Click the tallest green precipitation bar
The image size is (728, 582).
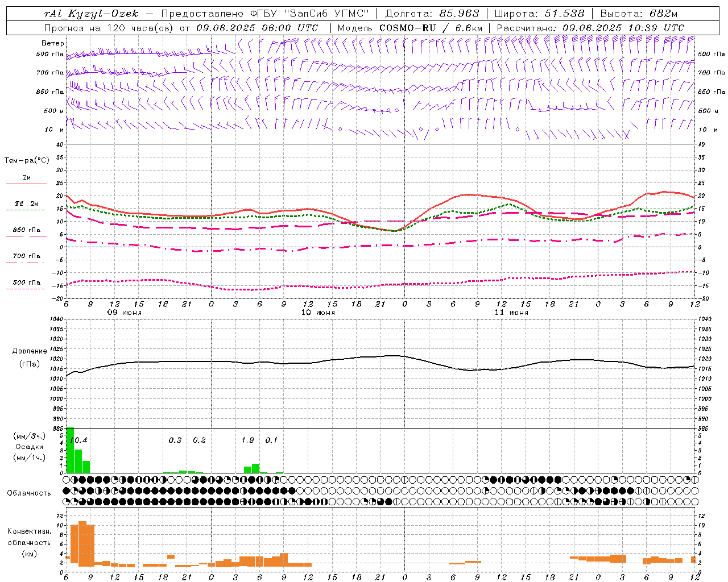coord(70,450)
